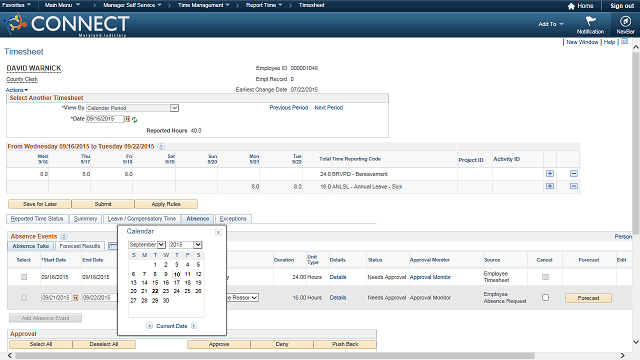640x360 pixels.
Task: Open the Main Menu dropdown
Action: [62, 5]
